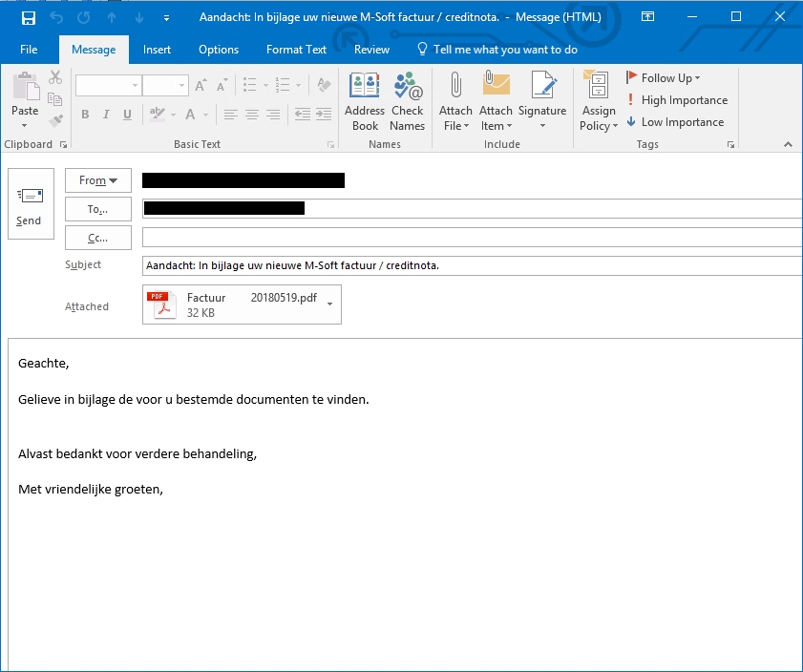Screen dimensions: 803x672
Task: Click the Shrink Font icon
Action: pyautogui.click(x=222, y=86)
